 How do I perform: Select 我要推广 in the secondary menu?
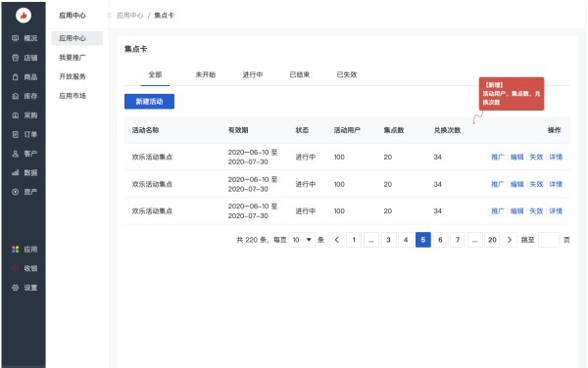[x=73, y=58]
